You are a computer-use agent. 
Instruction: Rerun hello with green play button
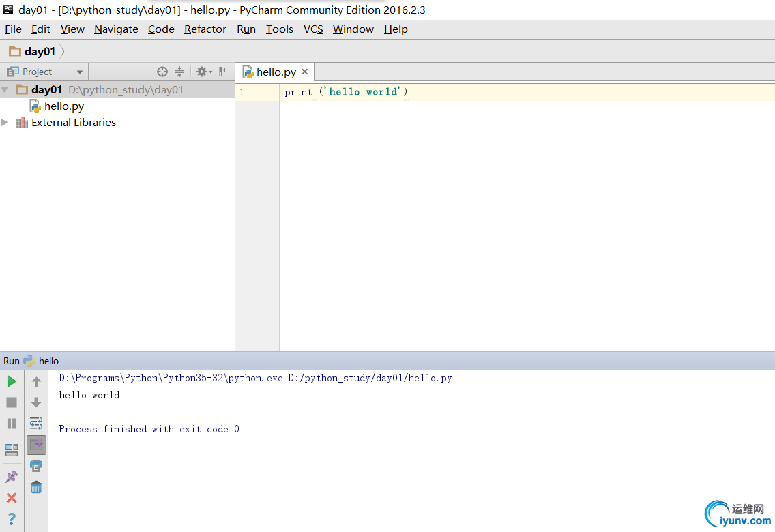[x=12, y=381]
